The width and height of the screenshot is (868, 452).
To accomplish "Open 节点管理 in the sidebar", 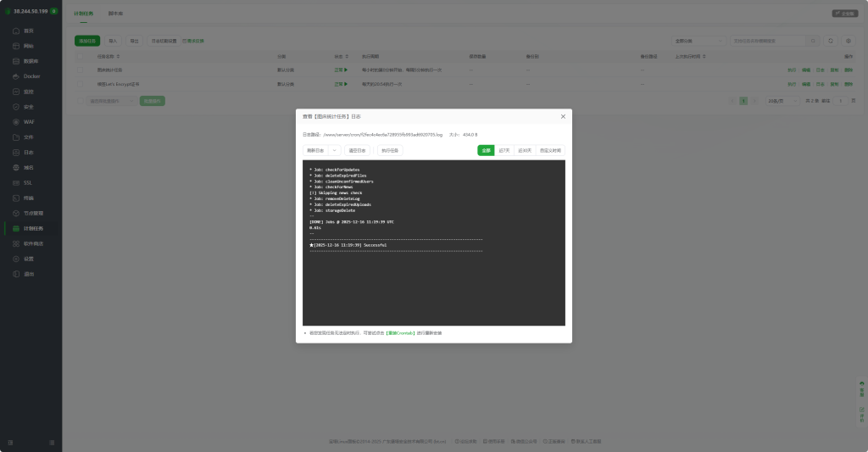I will [x=33, y=213].
